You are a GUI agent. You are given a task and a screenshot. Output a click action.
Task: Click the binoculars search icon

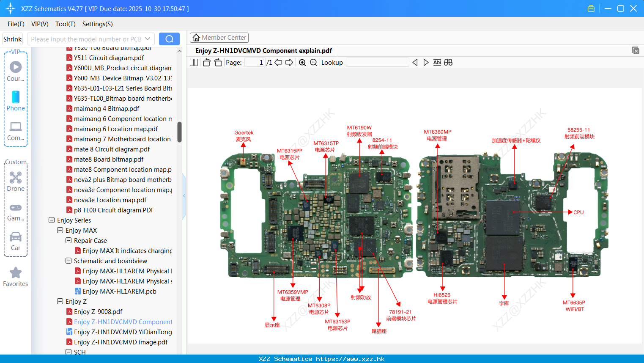448,62
